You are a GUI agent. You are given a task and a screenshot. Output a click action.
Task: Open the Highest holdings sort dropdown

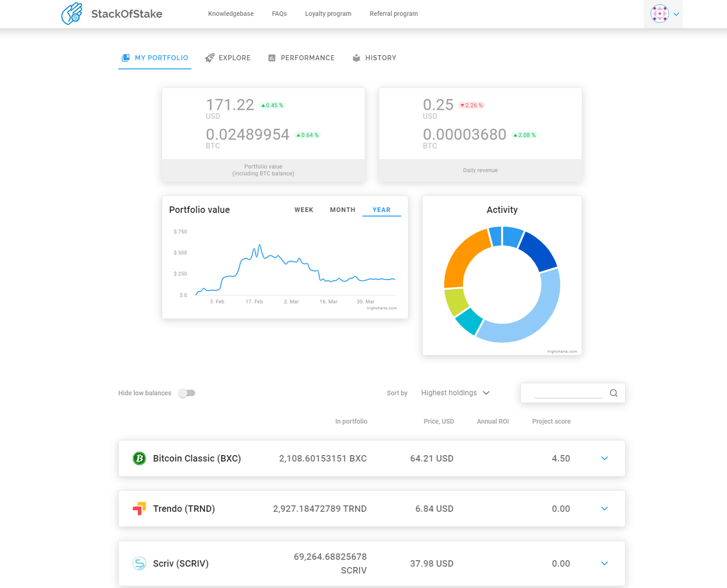(456, 393)
